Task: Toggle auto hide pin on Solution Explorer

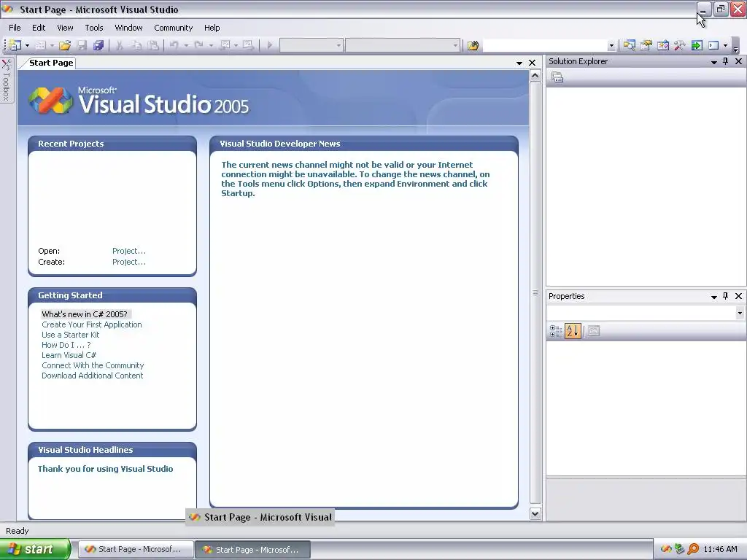Action: point(726,61)
